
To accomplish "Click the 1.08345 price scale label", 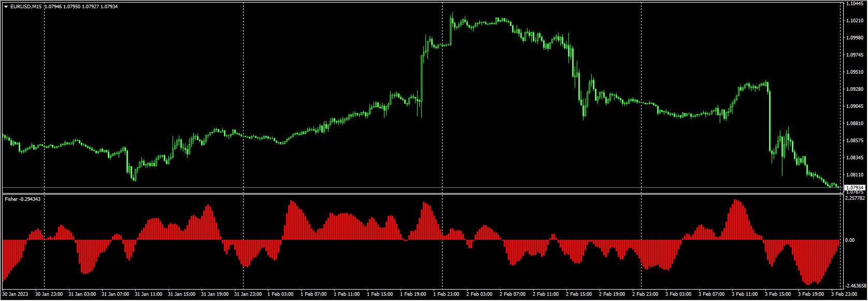I will (855, 158).
